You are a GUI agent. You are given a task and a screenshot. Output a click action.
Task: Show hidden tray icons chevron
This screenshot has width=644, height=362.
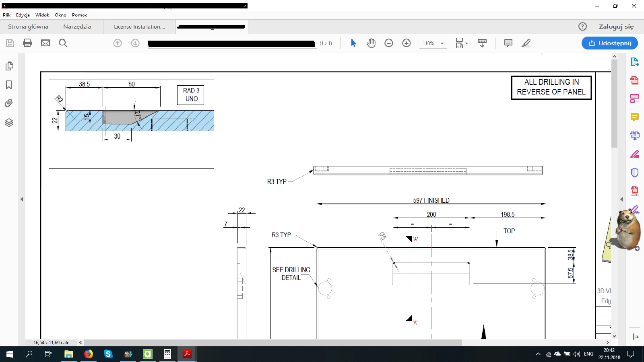coord(538,354)
